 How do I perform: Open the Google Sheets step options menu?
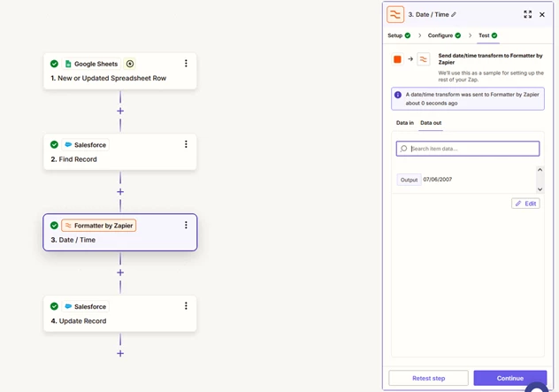pyautogui.click(x=186, y=64)
